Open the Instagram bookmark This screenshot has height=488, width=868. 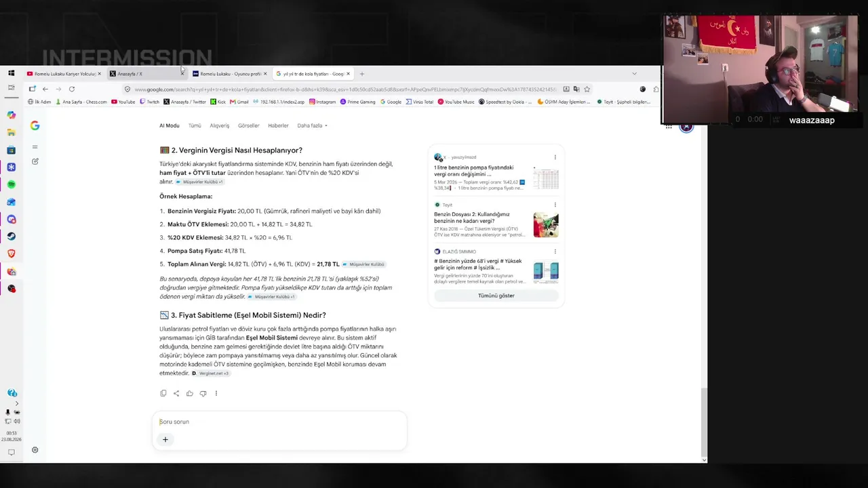tap(322, 102)
